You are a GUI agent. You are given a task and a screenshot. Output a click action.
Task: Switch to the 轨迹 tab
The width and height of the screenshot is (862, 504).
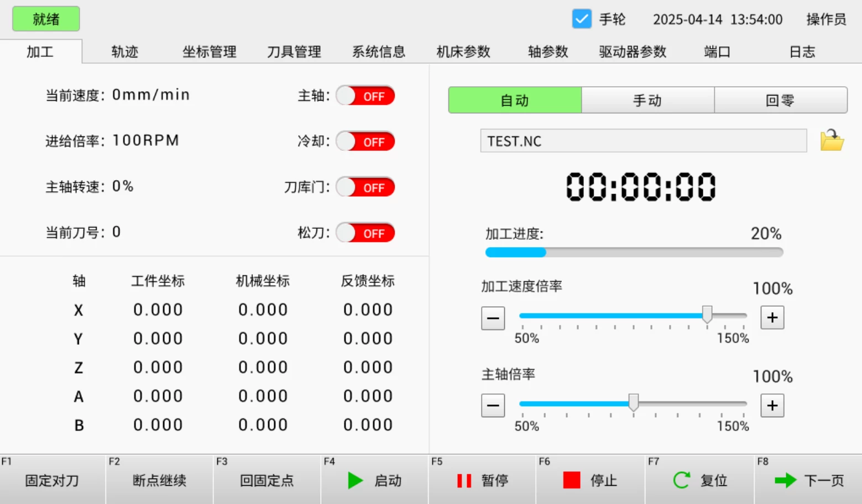pyautogui.click(x=125, y=52)
